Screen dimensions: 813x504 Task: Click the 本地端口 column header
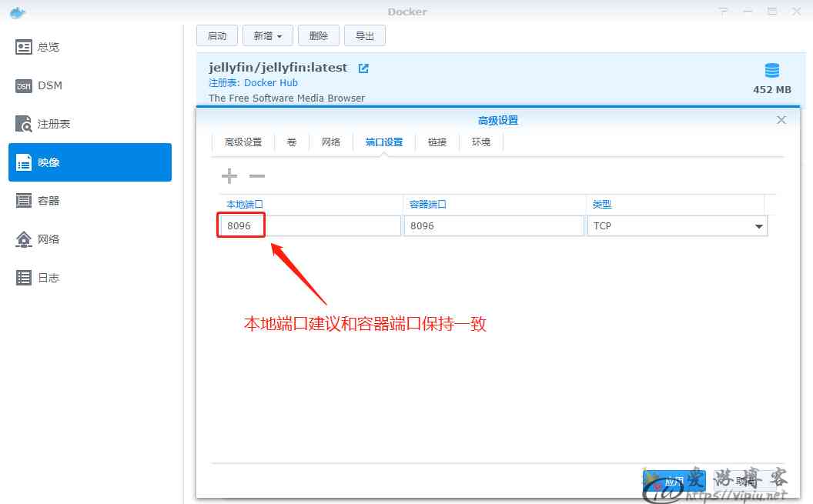point(245,205)
